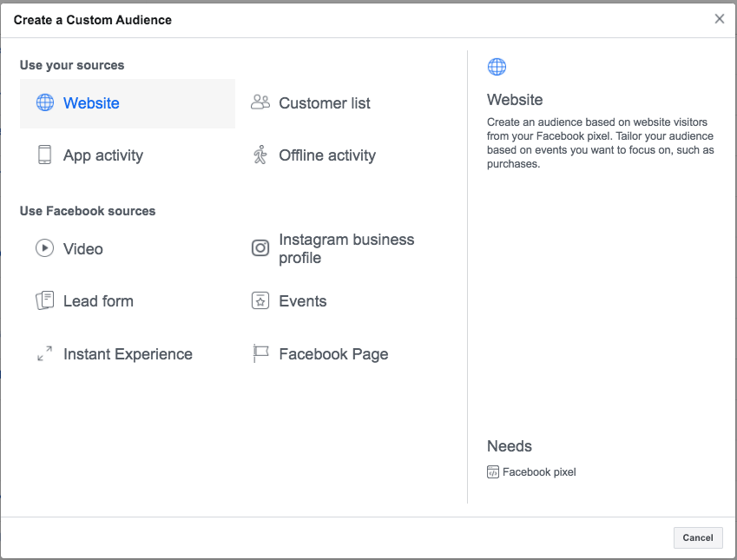Click the Lead form document icon
Image resolution: width=737 pixels, height=560 pixels.
point(44,300)
